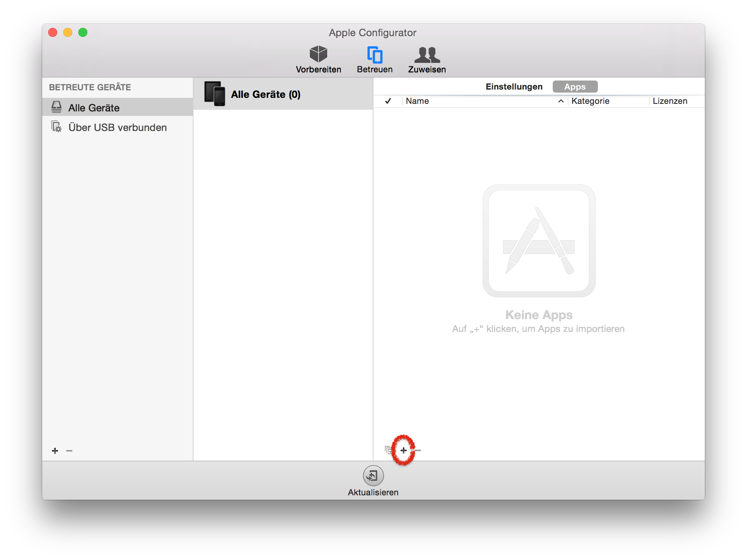Import an app with the plus button
The height and width of the screenshot is (560, 747).
click(404, 450)
